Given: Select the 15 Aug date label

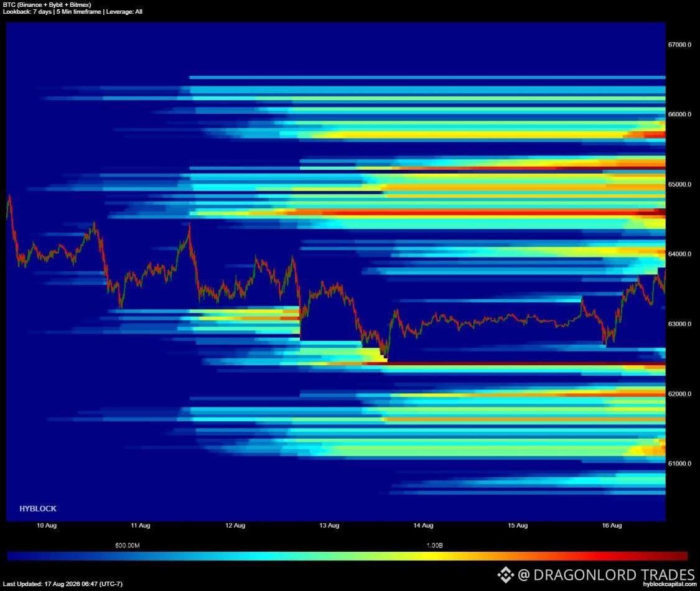Looking at the screenshot, I should pyautogui.click(x=518, y=526).
